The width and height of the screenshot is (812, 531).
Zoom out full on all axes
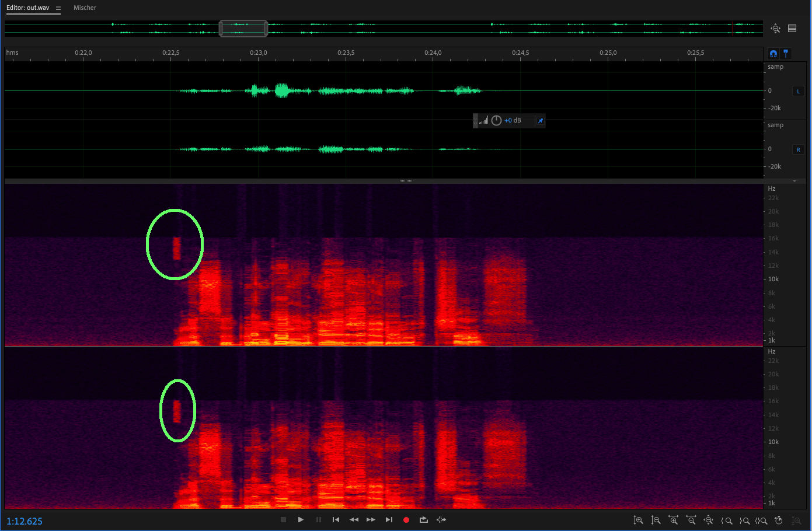point(709,520)
